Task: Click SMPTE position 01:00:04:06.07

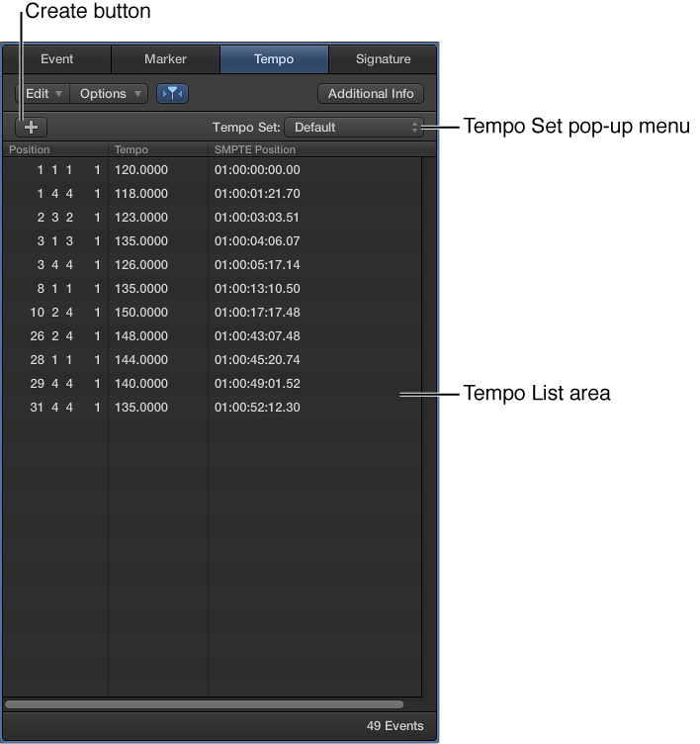Action: coord(257,241)
